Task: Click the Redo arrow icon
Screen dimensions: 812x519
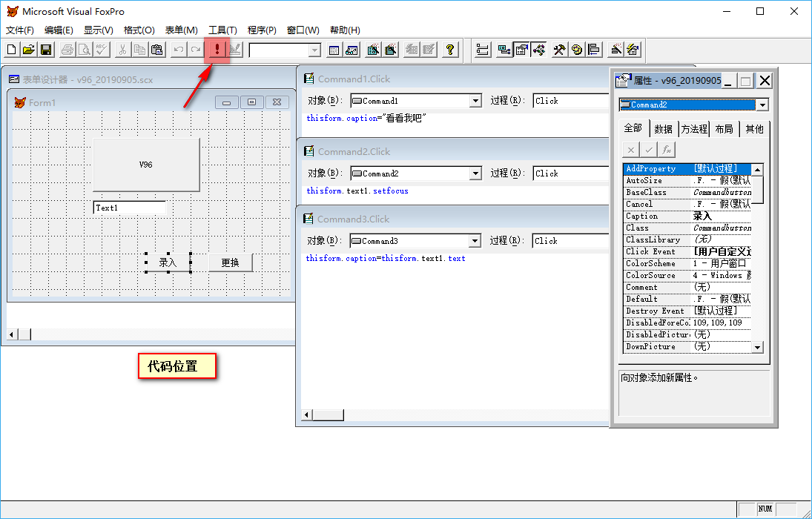Action: point(195,50)
